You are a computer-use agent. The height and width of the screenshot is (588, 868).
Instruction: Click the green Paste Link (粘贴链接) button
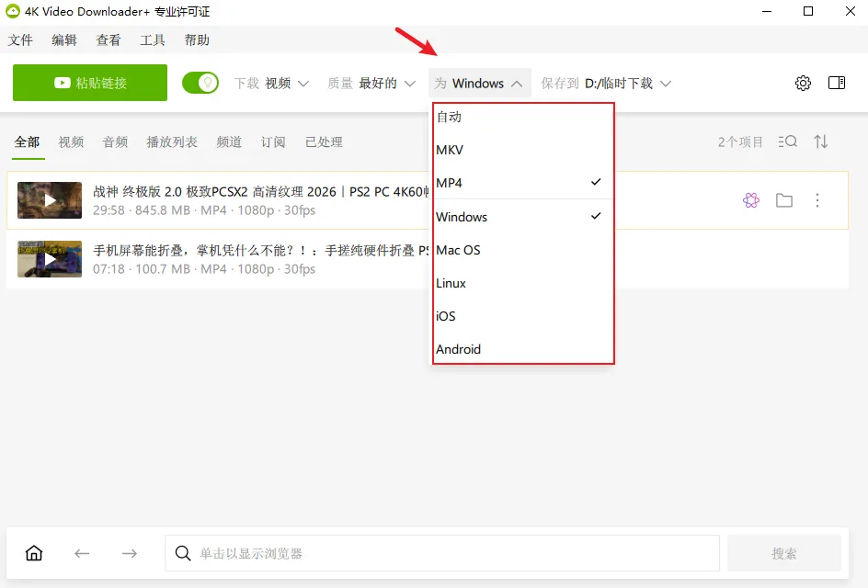coord(90,83)
